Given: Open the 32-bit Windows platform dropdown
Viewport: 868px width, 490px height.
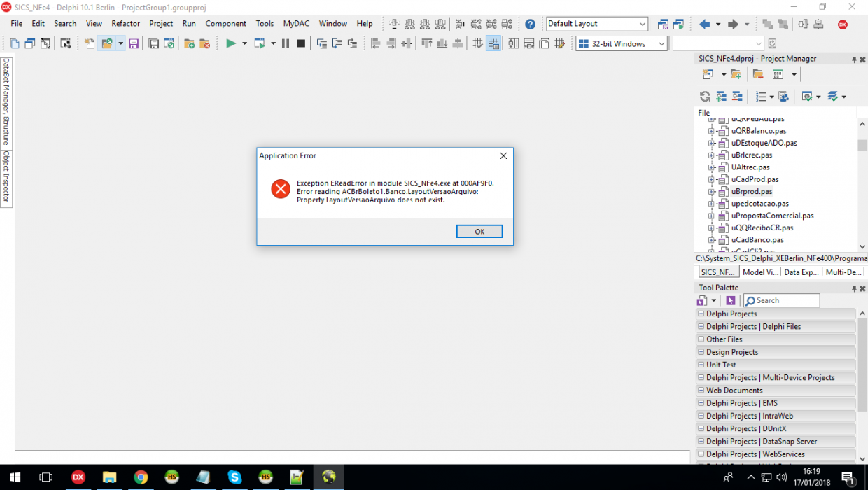Looking at the screenshot, I should click(622, 43).
